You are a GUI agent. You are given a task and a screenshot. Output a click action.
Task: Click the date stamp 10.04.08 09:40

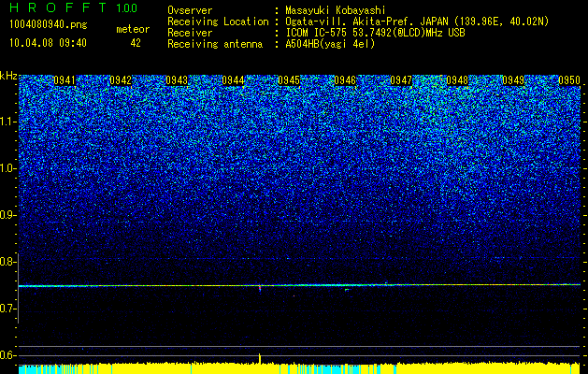(x=48, y=43)
